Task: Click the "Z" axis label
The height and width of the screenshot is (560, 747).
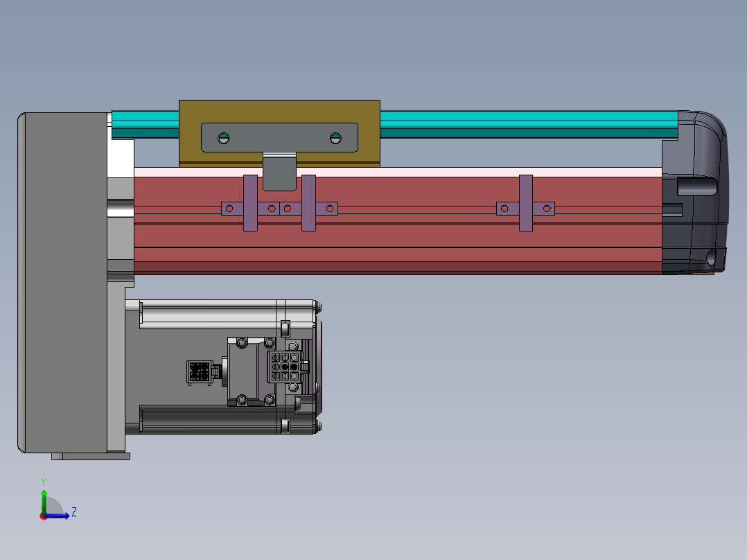Action: (x=74, y=512)
